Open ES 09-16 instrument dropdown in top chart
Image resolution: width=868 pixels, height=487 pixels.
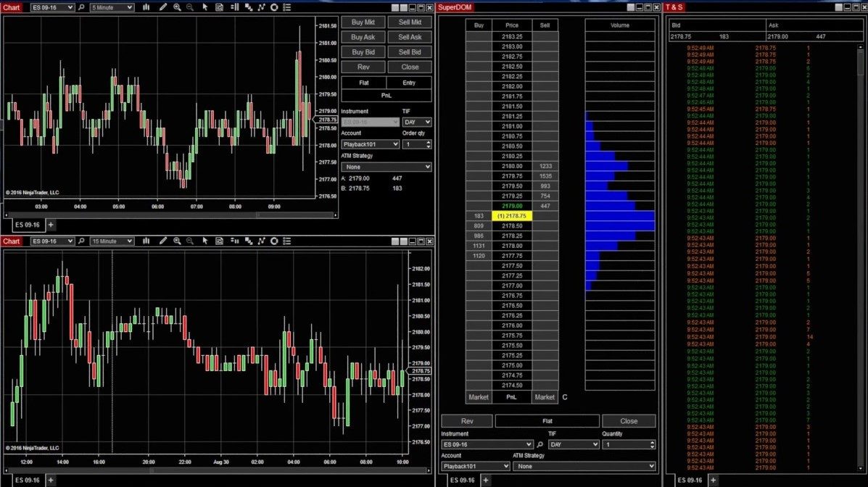click(53, 8)
